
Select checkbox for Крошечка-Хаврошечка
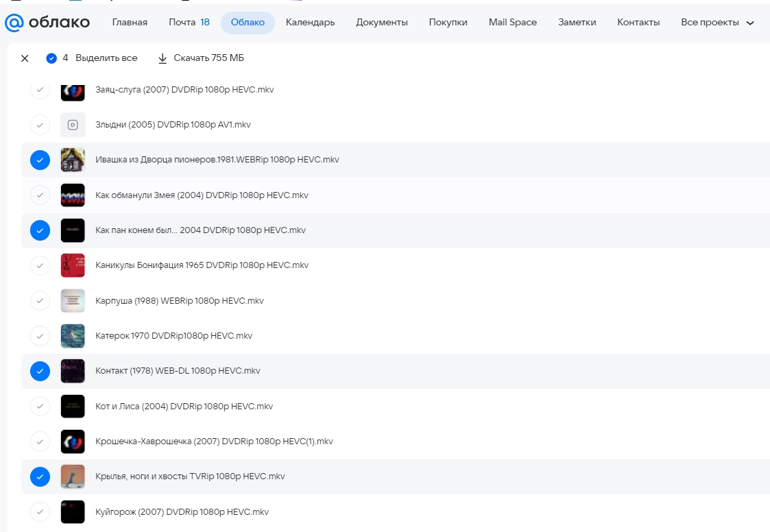[40, 442]
